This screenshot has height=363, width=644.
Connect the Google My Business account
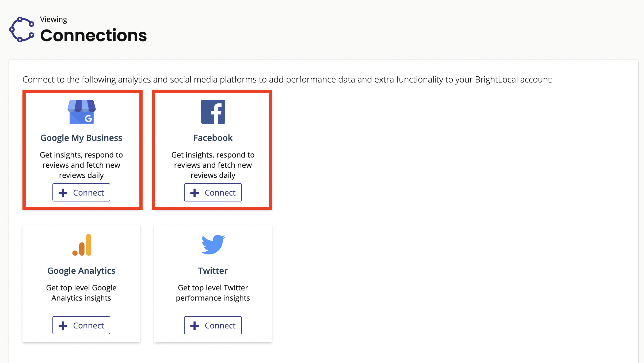pos(81,192)
